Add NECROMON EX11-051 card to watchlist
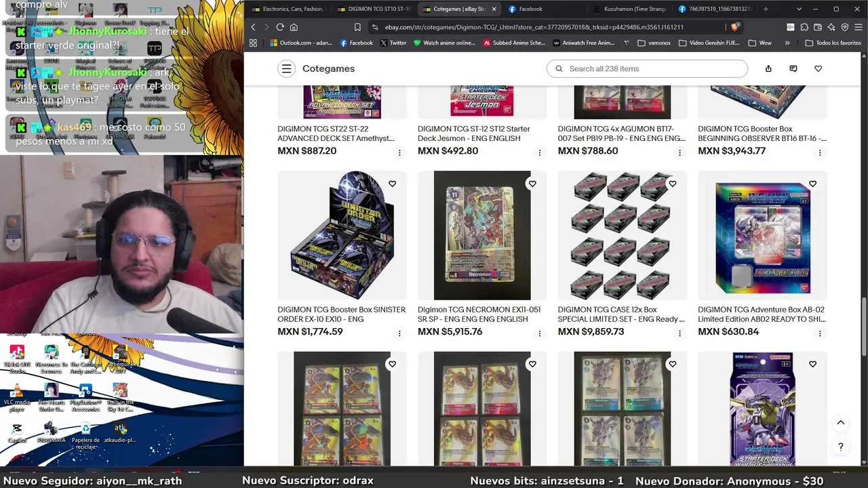868x488 pixels. pos(532,184)
